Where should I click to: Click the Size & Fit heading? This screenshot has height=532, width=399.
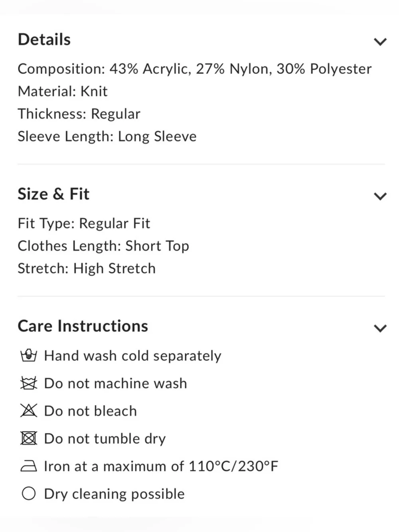(x=53, y=194)
